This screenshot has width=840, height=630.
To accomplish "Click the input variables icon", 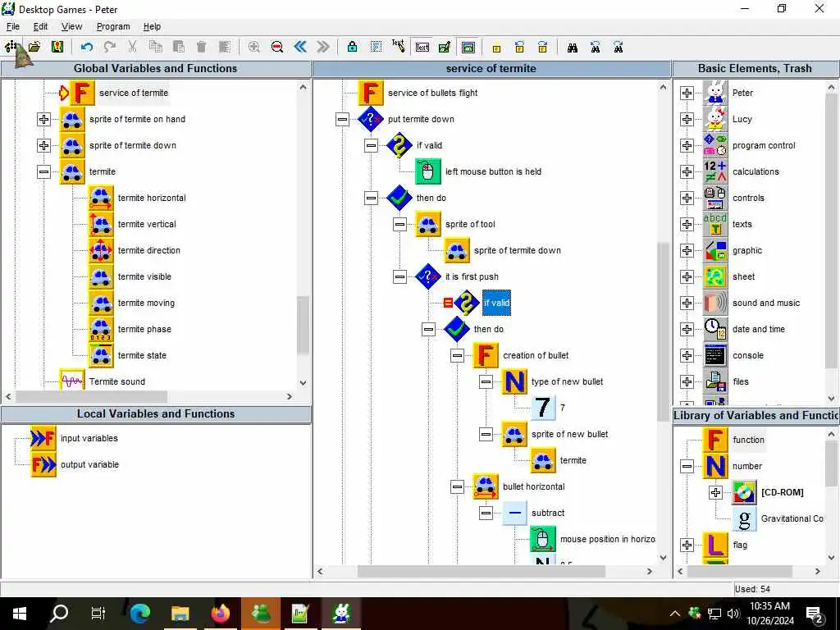I will (x=43, y=438).
